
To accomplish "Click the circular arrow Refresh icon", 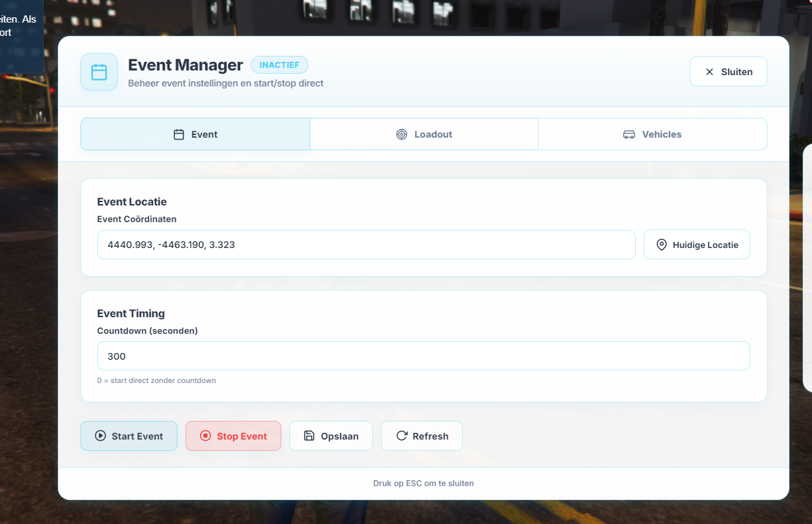I will (x=402, y=436).
